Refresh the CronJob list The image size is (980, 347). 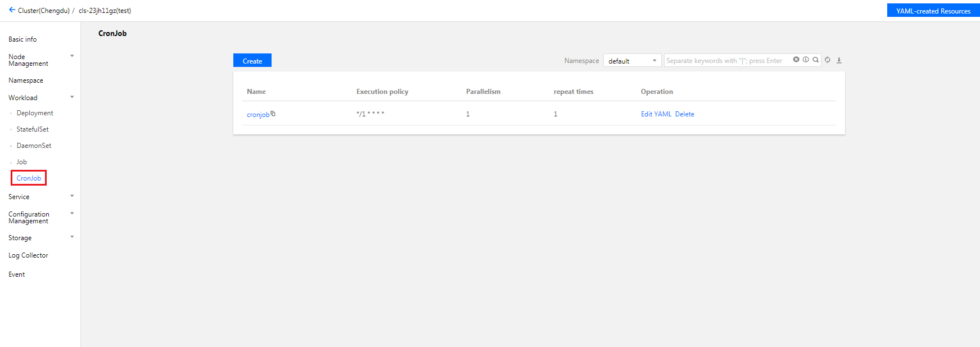pos(828,60)
